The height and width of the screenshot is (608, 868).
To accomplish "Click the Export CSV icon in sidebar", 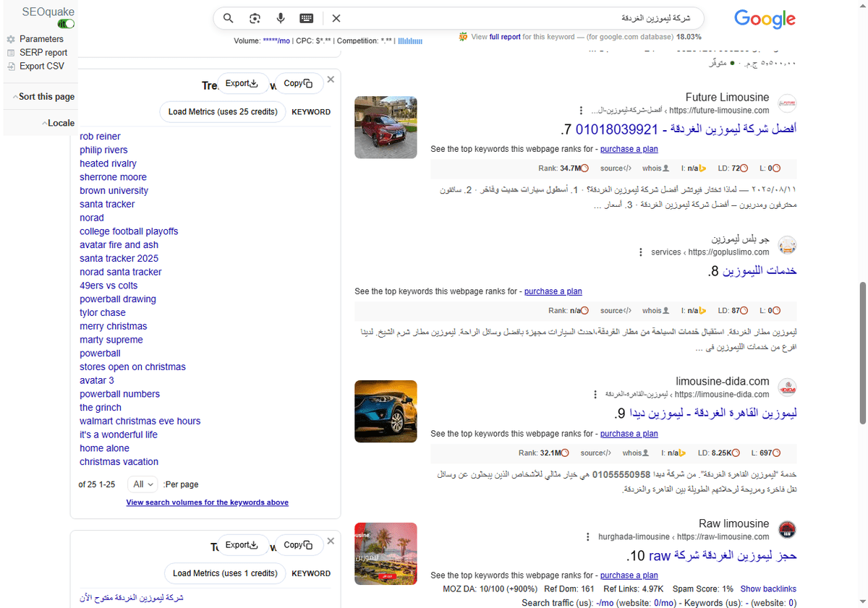I will (10, 65).
